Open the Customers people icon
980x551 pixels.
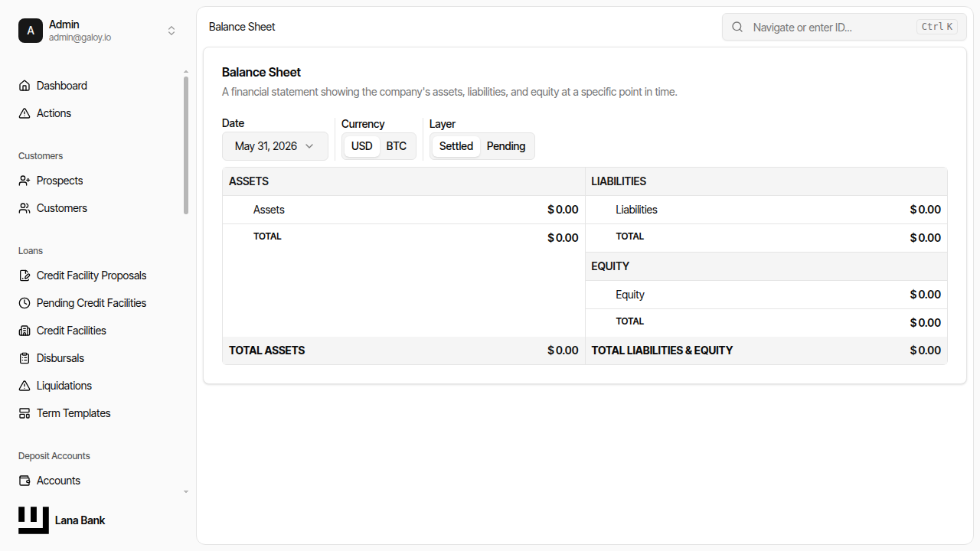pyautogui.click(x=24, y=208)
